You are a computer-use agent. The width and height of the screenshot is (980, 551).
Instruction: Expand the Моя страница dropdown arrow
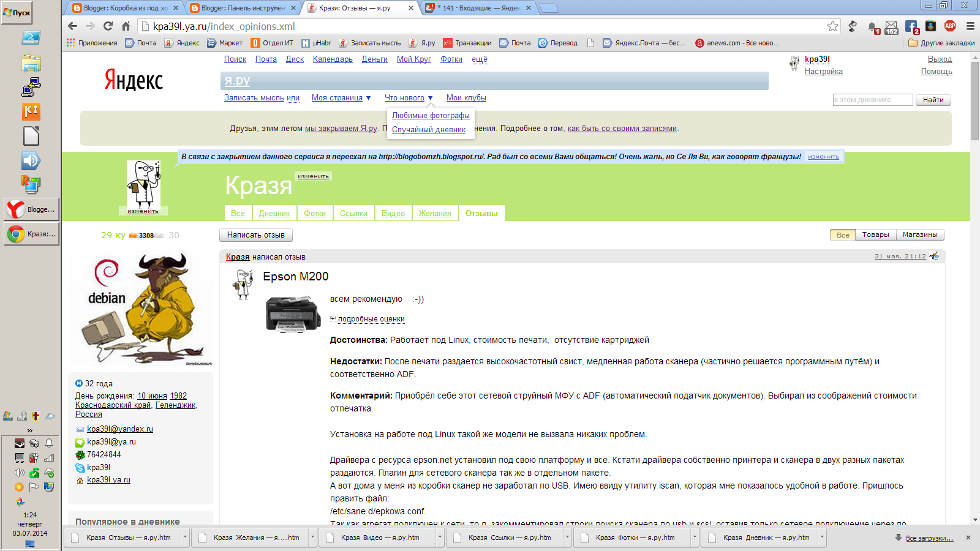[x=369, y=98]
